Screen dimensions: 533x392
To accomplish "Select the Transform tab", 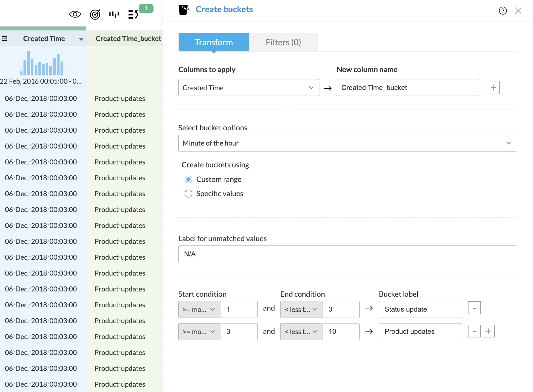I will [214, 42].
